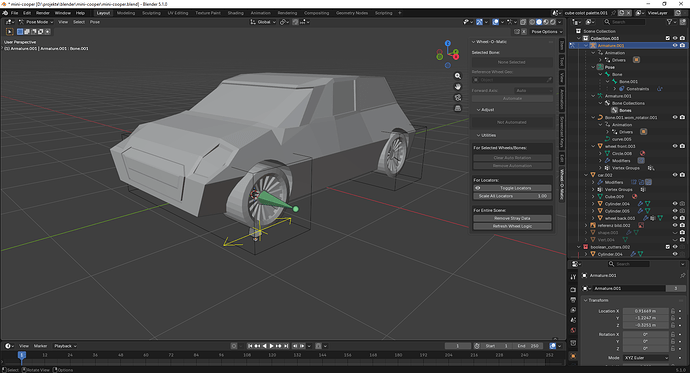Click frame 120 on the timeline ruler

point(272,355)
